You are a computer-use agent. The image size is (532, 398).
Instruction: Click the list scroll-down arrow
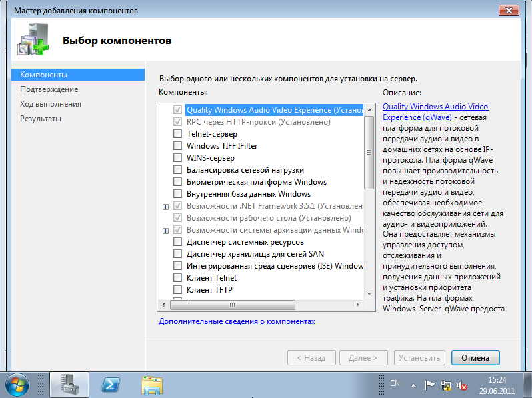pos(369,294)
